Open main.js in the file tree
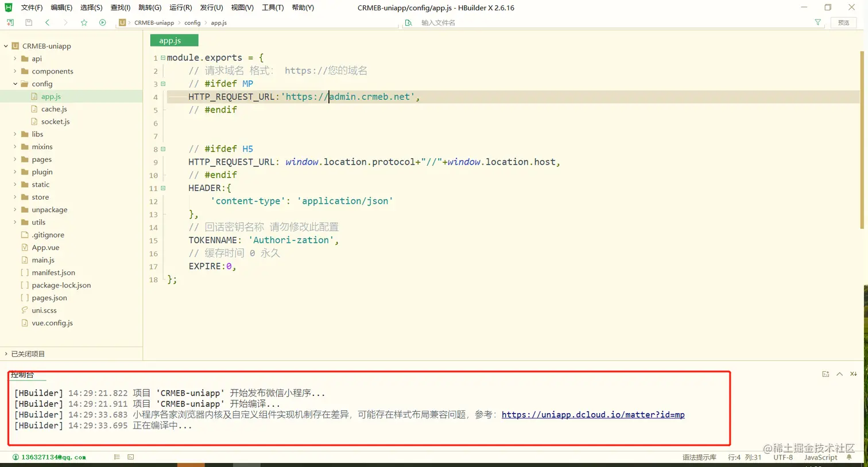 click(43, 260)
